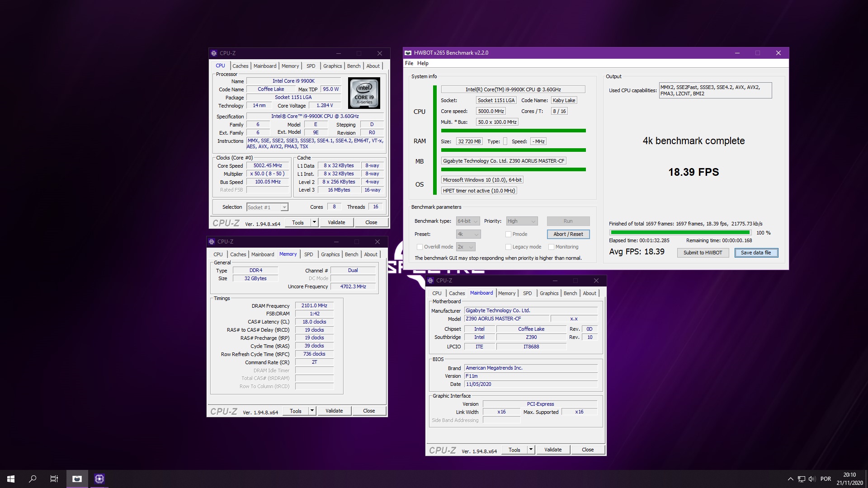Click the benchmark progress bar at 100%
Viewport: 868px width, 488px height.
pos(680,233)
